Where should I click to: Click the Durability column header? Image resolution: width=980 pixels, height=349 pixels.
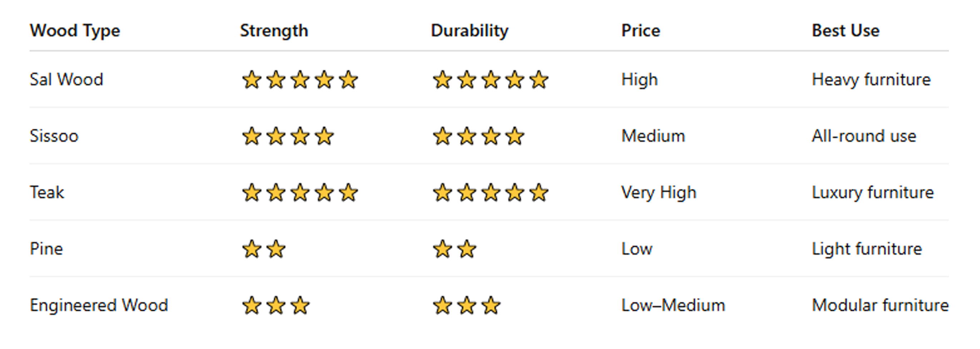tap(469, 31)
